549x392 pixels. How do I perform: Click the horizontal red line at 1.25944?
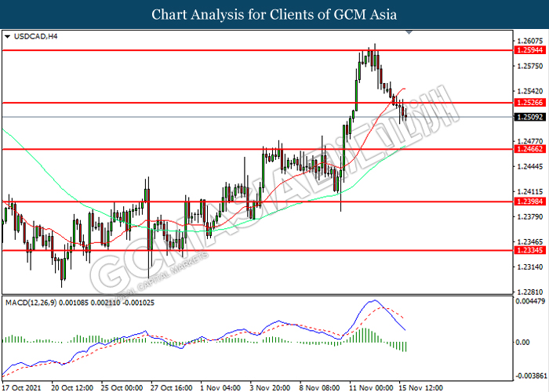257,50
